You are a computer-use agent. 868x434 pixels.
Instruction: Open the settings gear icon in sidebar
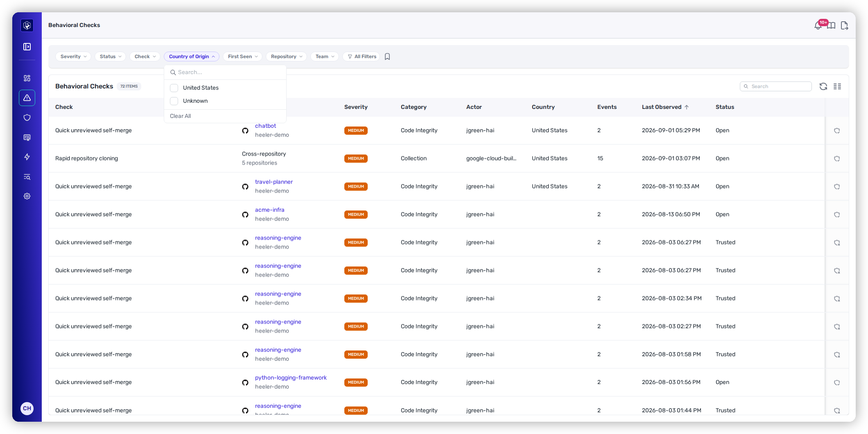click(27, 196)
